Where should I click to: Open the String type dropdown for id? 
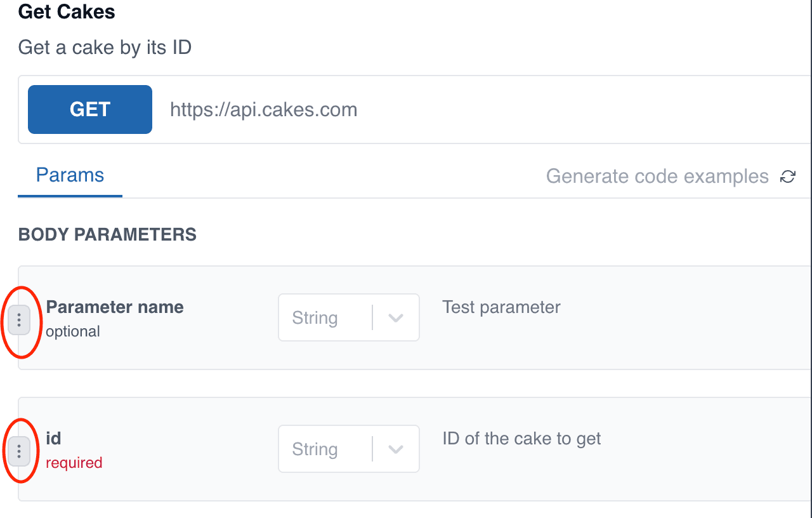click(x=349, y=449)
